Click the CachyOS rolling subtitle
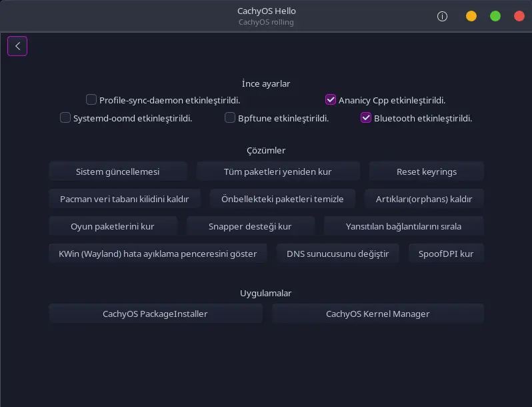Screen dimensions: 532x407 tap(266, 23)
